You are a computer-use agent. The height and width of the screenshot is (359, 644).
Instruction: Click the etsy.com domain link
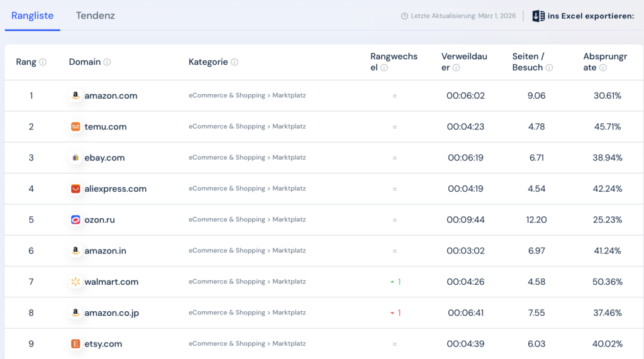[x=103, y=344]
